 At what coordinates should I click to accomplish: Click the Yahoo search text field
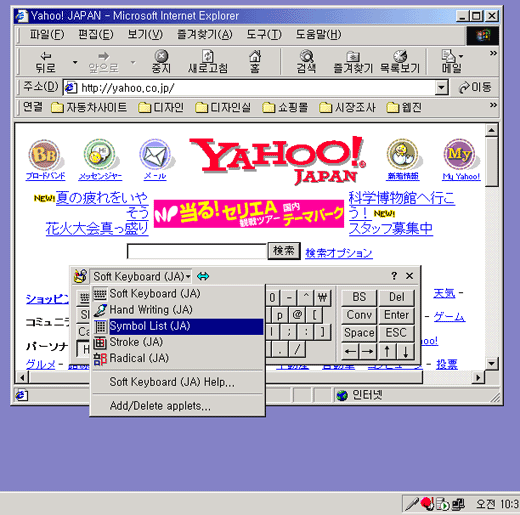(197, 251)
